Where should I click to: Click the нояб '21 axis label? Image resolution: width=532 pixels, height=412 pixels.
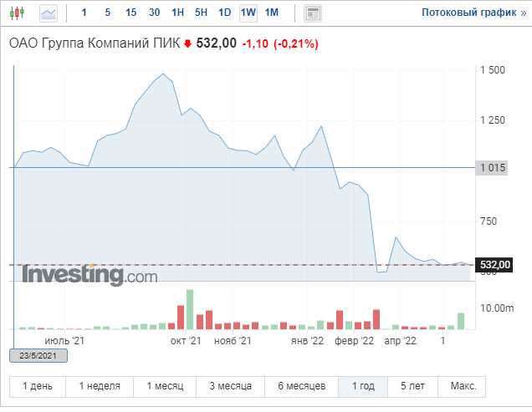233,341
